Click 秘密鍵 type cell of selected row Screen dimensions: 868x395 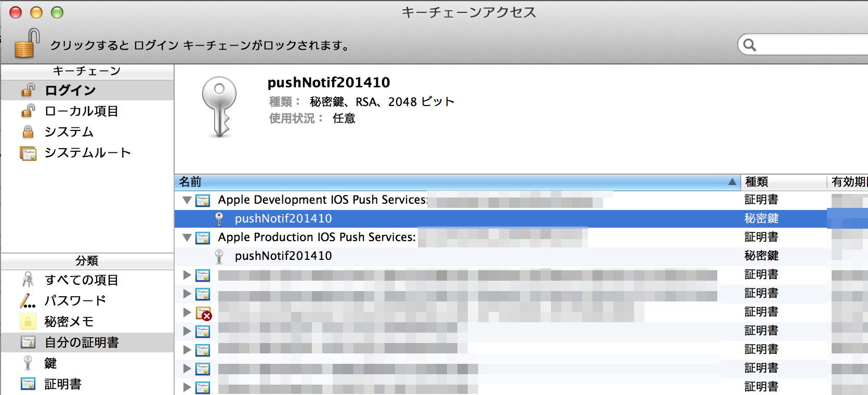point(761,219)
